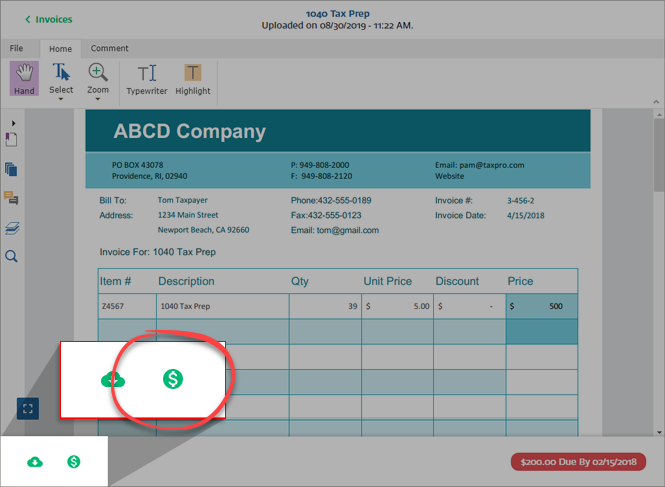Click the dollar pay icon in bottom bar
Screen dimensions: 665x487
pos(74,462)
